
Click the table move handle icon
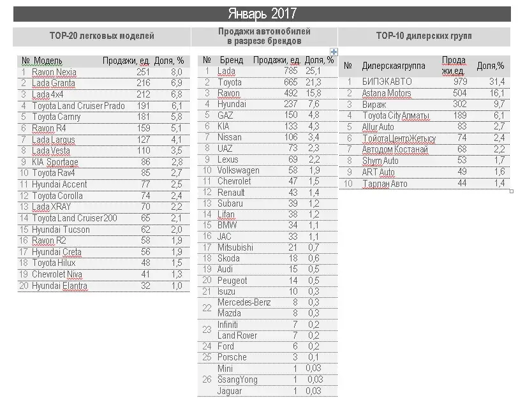tap(334, 51)
